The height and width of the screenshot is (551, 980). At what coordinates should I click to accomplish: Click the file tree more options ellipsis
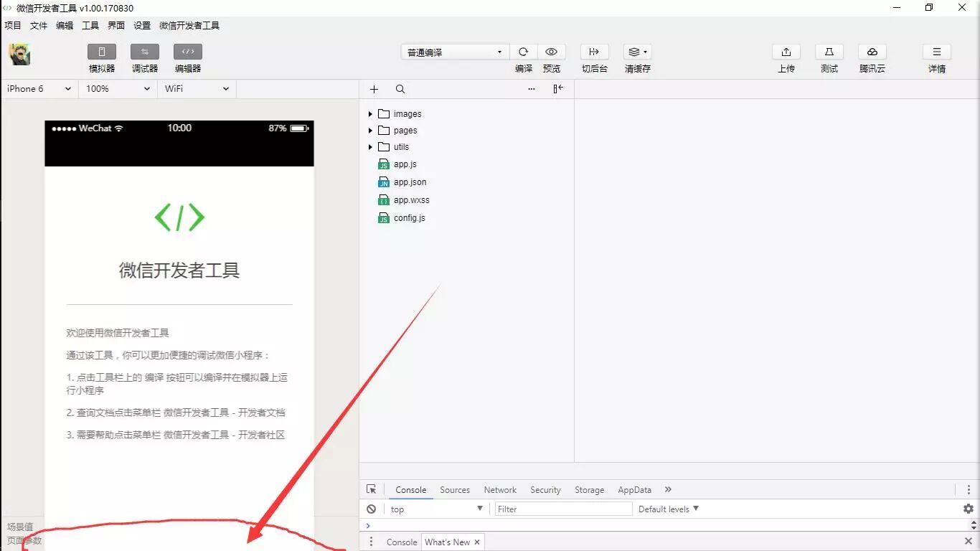coord(532,89)
